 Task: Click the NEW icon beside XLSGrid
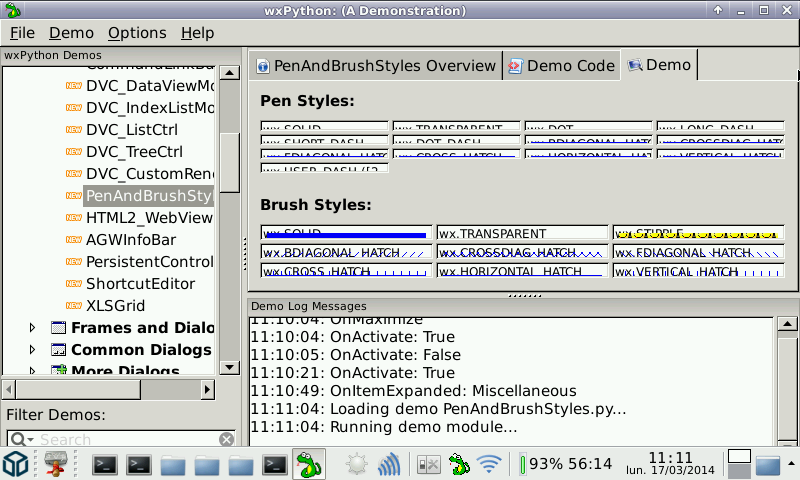point(74,305)
